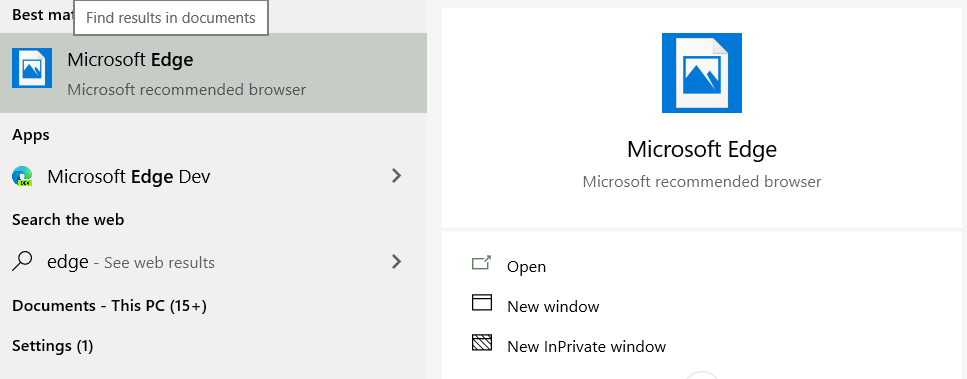Viewport: 967px width, 379px height.
Task: Click the Apps section heading
Action: pyautogui.click(x=31, y=135)
